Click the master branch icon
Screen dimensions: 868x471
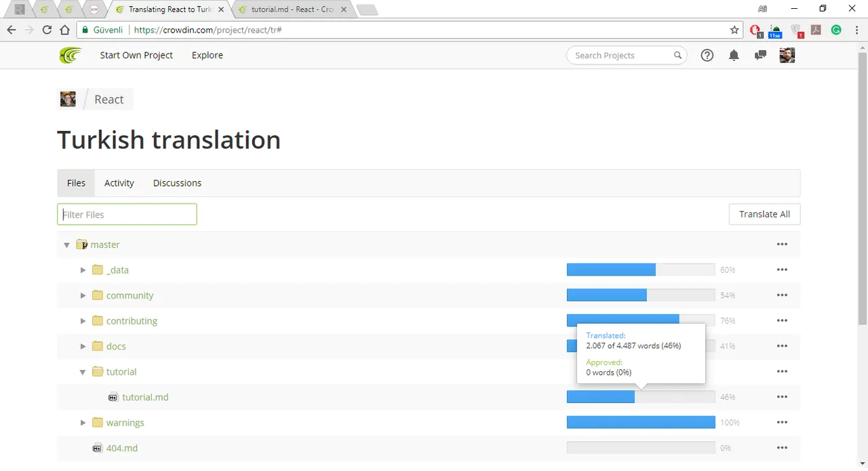[x=81, y=244]
